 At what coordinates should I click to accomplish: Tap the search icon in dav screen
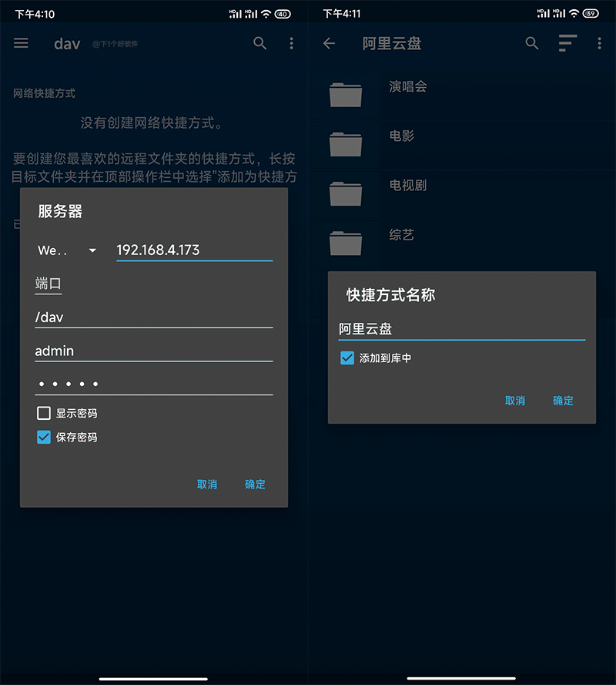[259, 43]
